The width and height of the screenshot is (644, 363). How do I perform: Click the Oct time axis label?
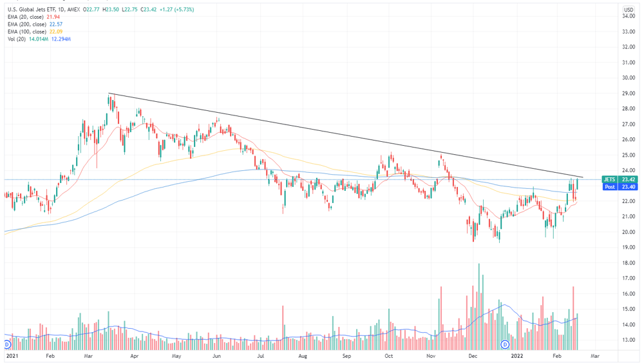[x=388, y=356]
